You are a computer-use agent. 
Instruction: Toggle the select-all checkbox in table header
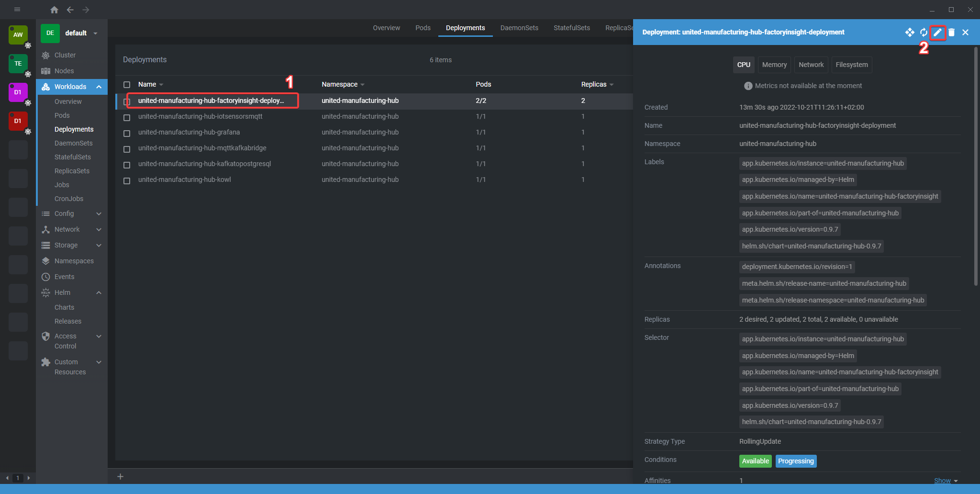point(127,85)
